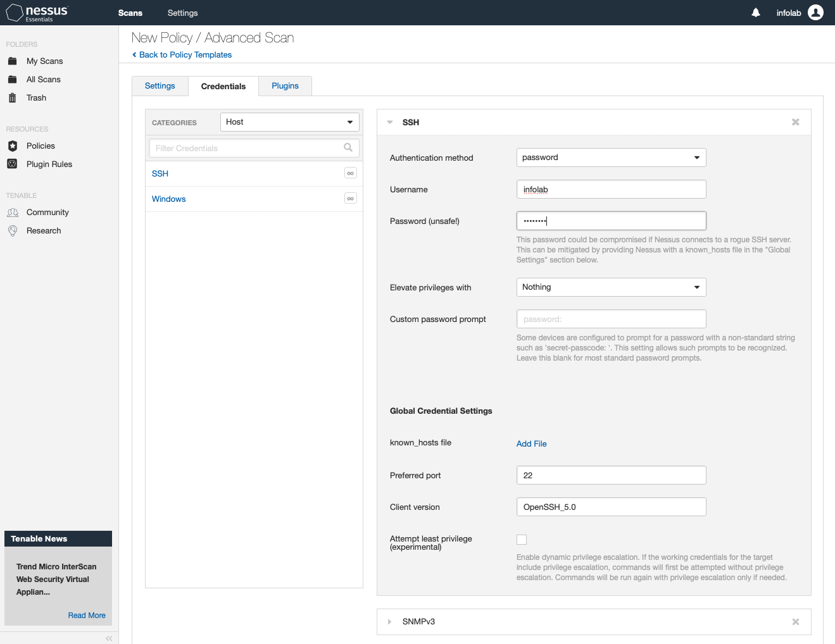Expand the SNMPv3 credential section
This screenshot has height=644, width=835.
[390, 622]
